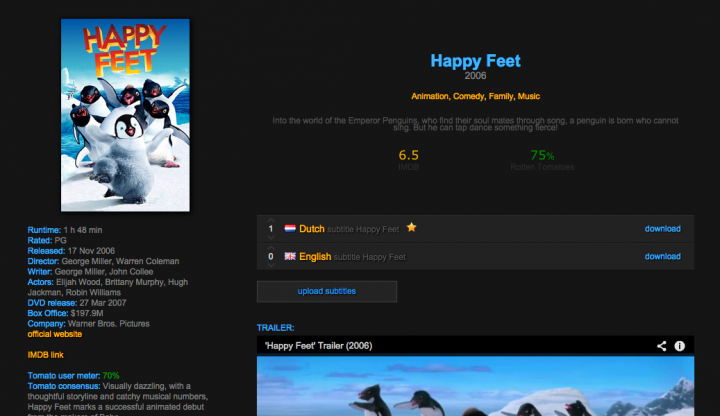This screenshot has height=416, width=720.
Task: Click the UK flag icon
Action: tap(290, 256)
